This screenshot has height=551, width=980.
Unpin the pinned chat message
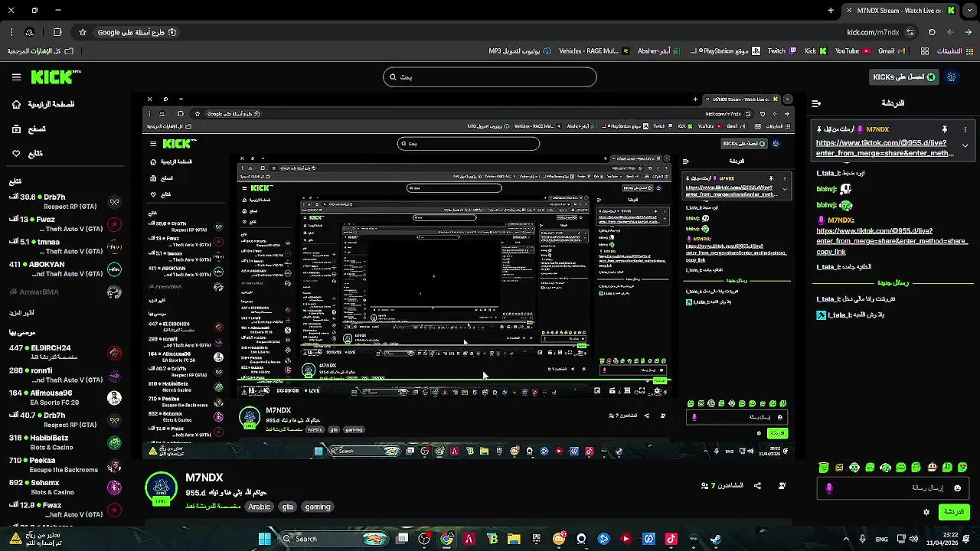(x=945, y=129)
